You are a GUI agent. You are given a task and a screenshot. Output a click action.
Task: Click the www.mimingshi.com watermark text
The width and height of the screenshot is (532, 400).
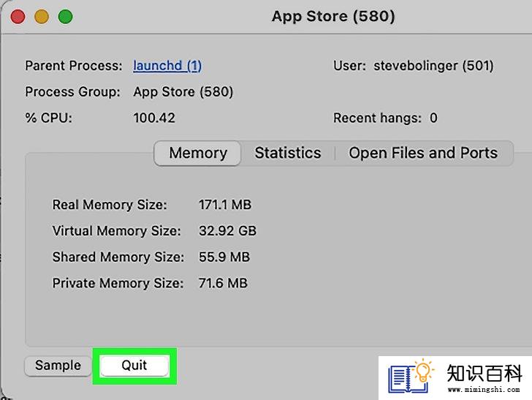(x=484, y=390)
